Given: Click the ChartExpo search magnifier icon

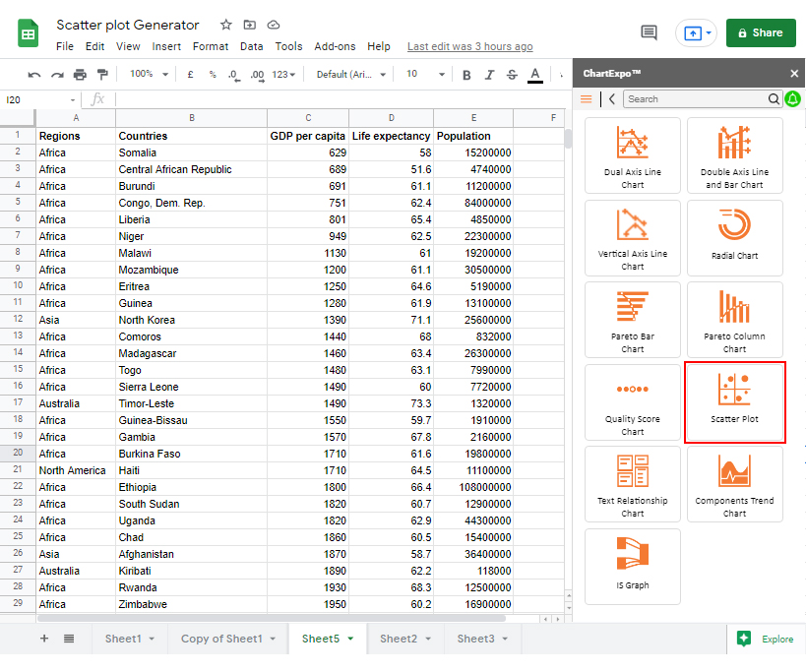Looking at the screenshot, I should click(774, 99).
